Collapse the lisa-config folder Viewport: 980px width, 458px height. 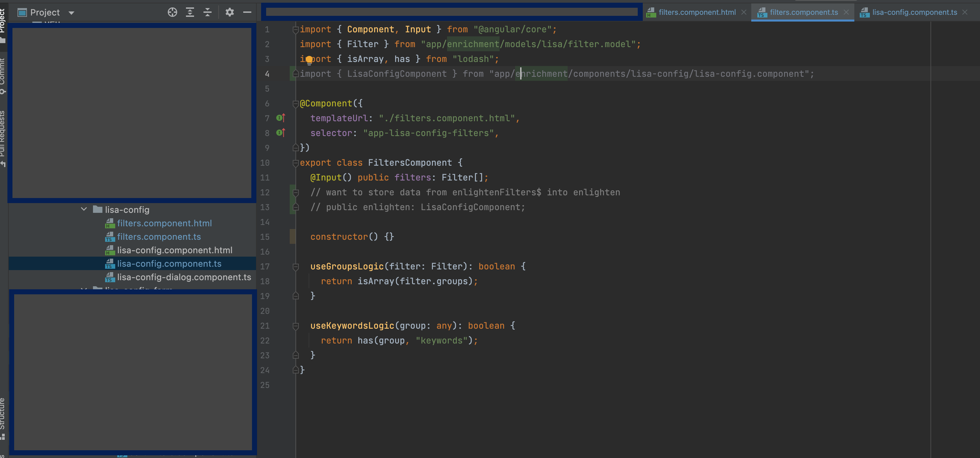[84, 209]
